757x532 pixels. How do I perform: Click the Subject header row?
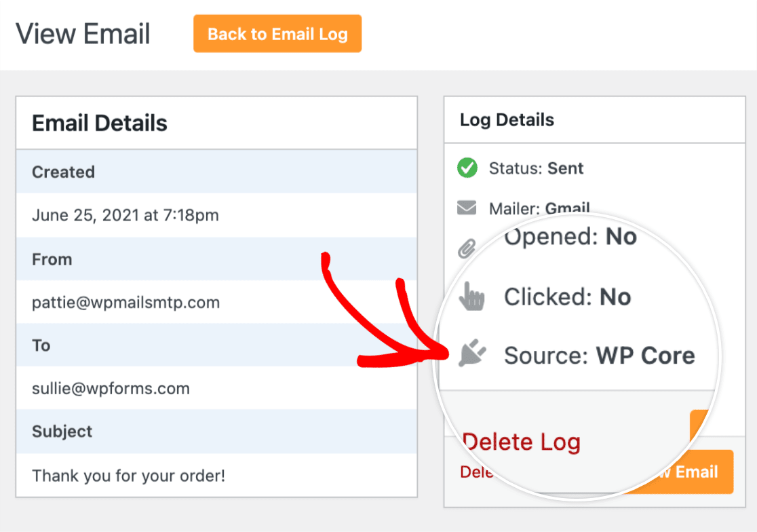217,431
